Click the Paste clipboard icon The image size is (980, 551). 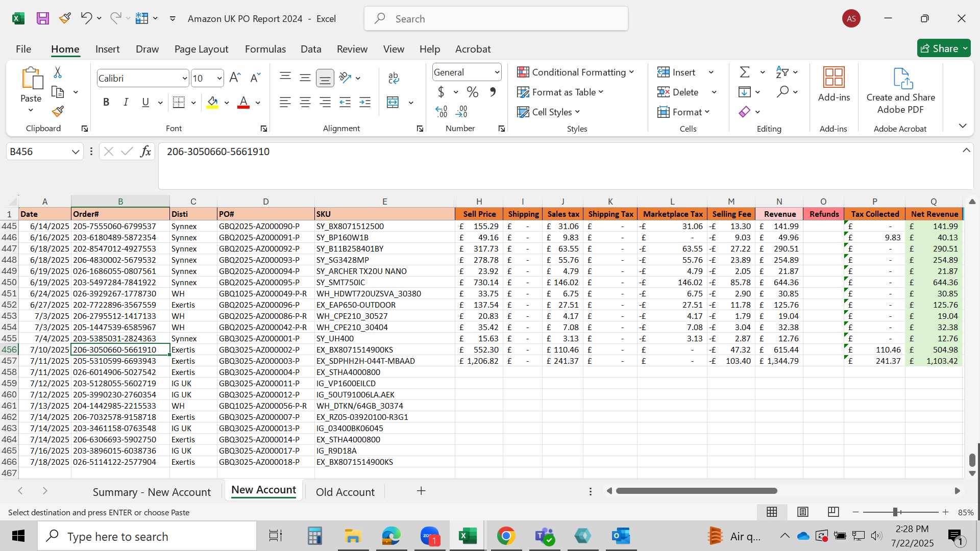(31, 79)
